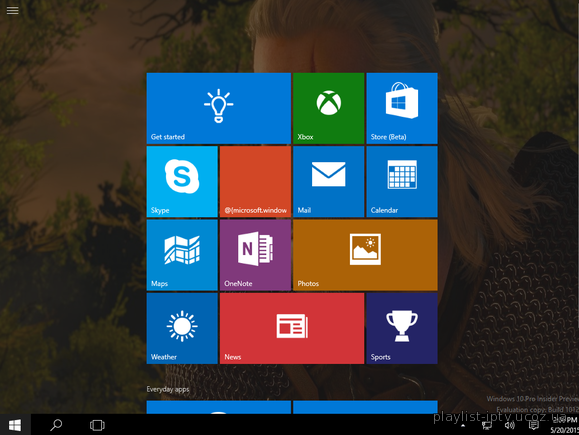Launch the Sports tile
This screenshot has width=579, height=435.
tap(402, 328)
